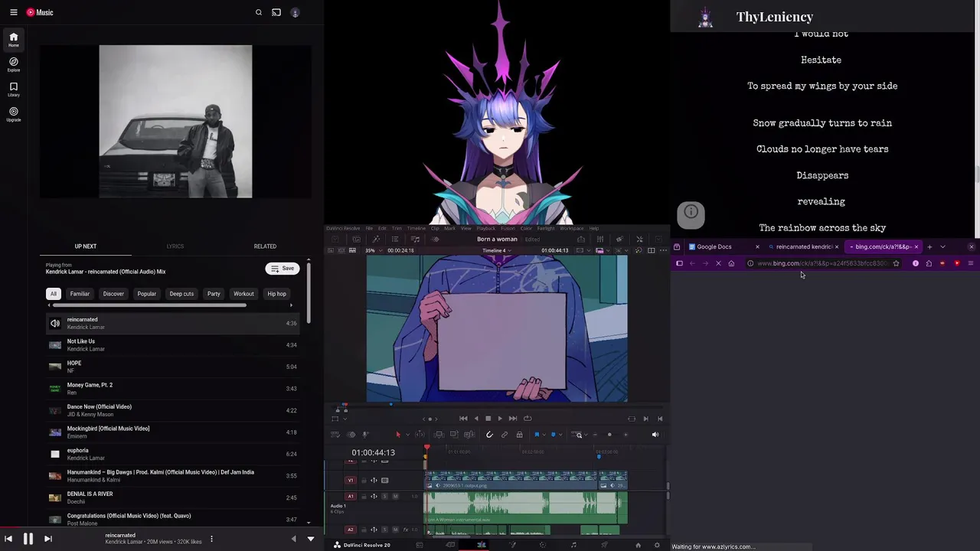Toggle linked selection chain icon
This screenshot has width=980, height=551.
[505, 435]
